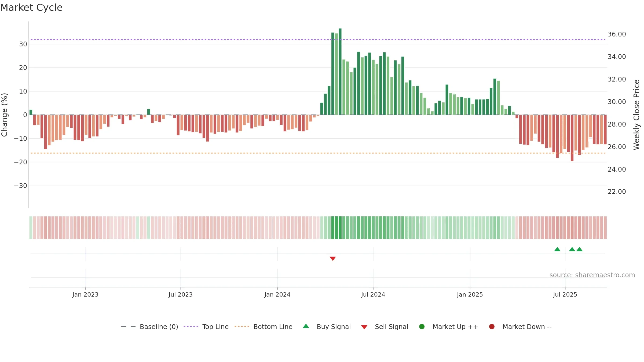
Task: Click the Jan 2024 axis label
Action: pos(277,294)
